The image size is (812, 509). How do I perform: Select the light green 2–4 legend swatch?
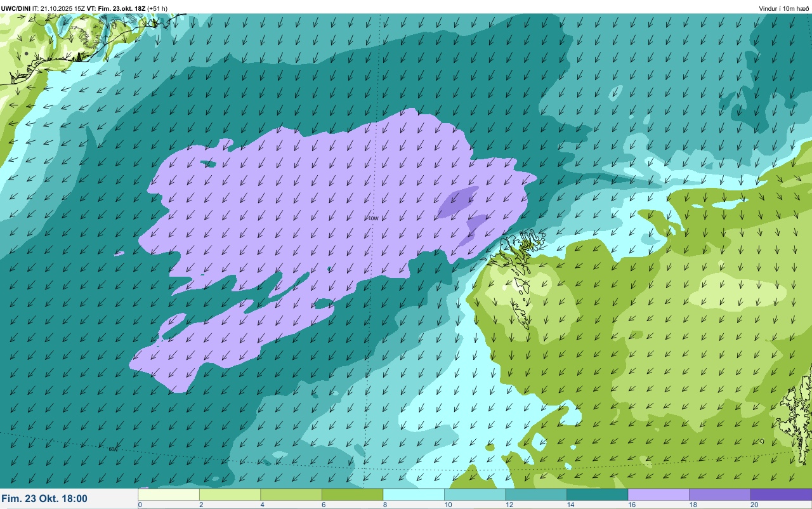point(230,494)
